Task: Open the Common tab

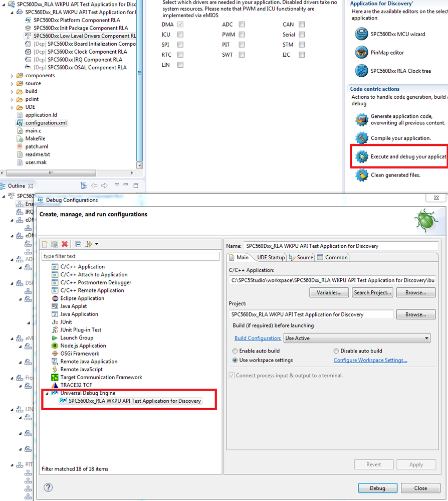Action: 332,258
